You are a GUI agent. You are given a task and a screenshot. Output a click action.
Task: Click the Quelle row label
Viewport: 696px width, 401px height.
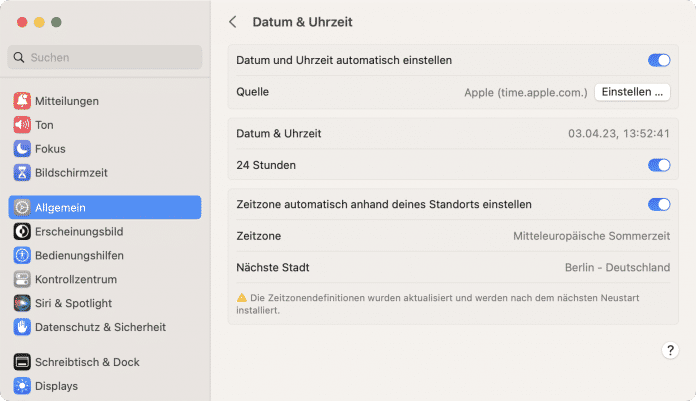point(253,92)
